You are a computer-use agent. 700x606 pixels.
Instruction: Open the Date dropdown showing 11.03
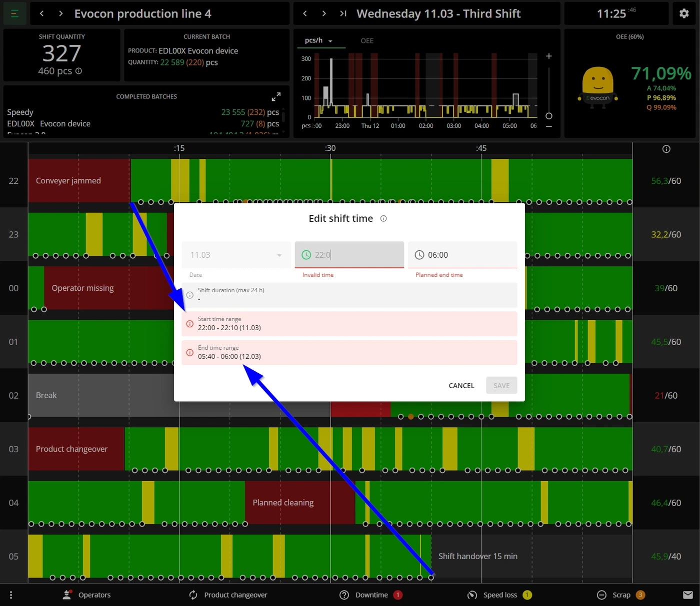click(x=236, y=255)
